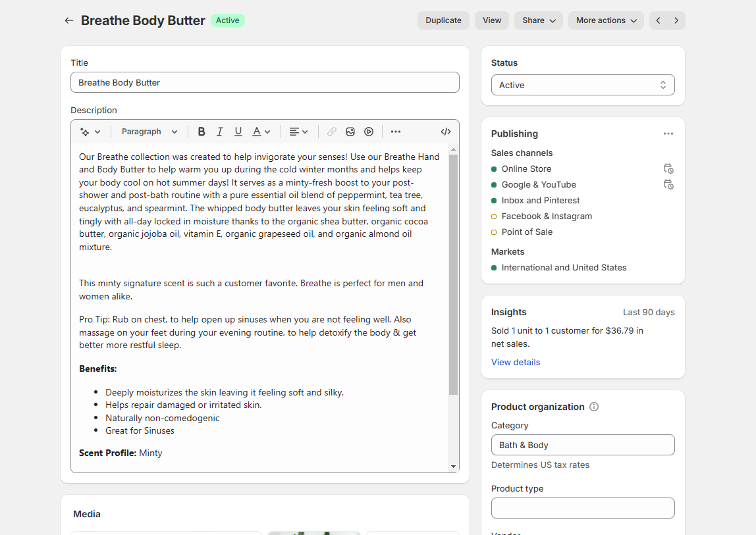Open the AI magic sparkle tool
756x535 pixels.
point(90,132)
